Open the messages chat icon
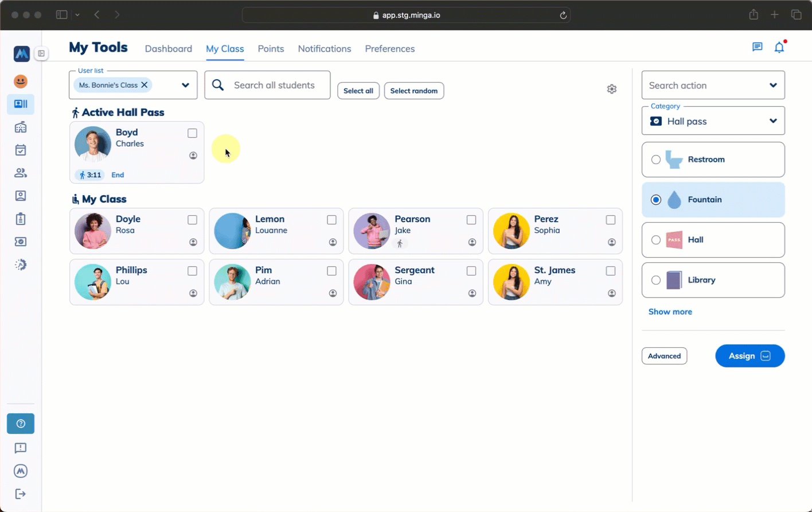This screenshot has width=812, height=512. 757,47
